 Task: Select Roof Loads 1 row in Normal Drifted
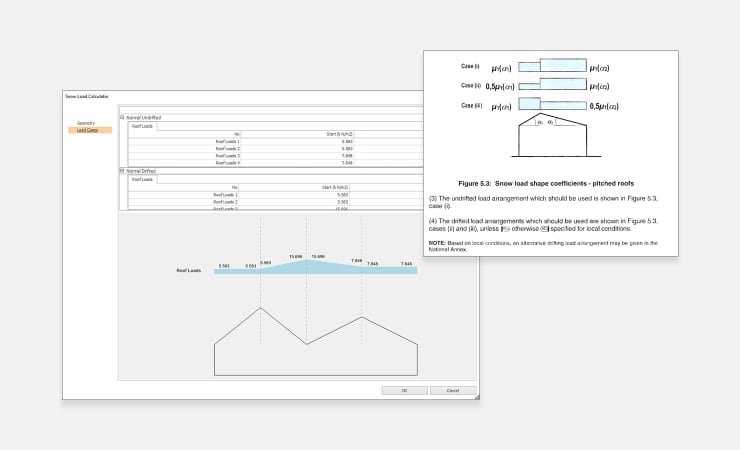coord(275,195)
